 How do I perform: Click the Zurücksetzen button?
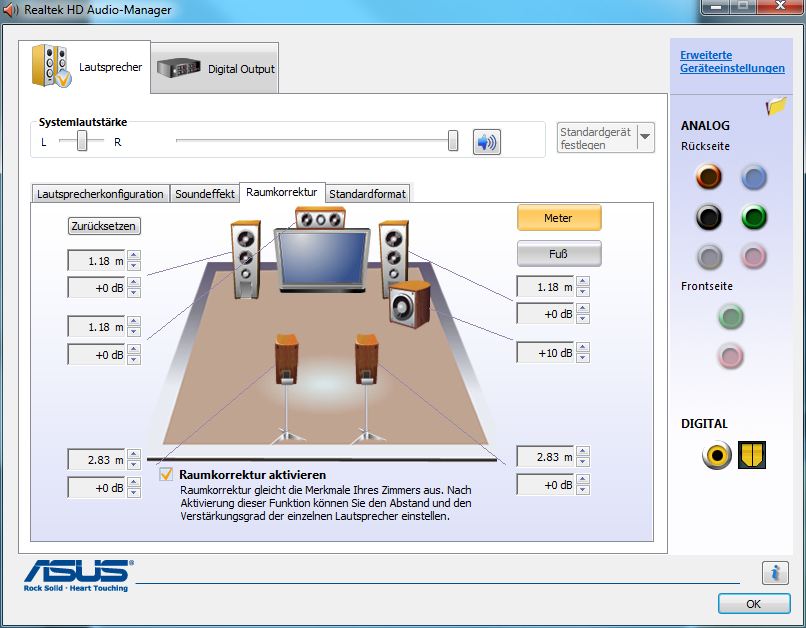104,226
